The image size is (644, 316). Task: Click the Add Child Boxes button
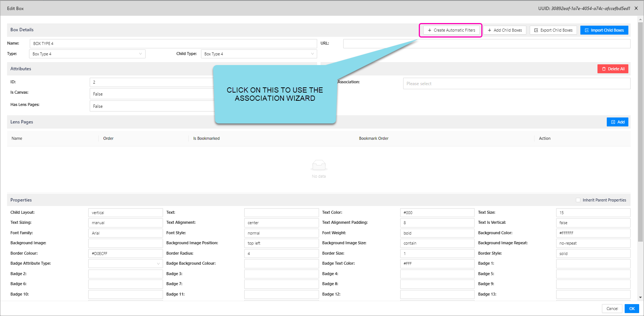[x=504, y=30]
